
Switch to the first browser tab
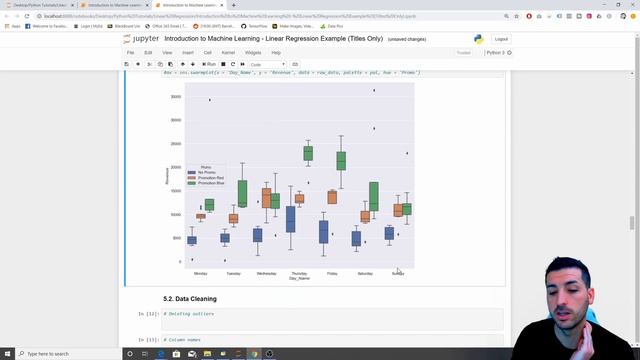[x=39, y=5]
